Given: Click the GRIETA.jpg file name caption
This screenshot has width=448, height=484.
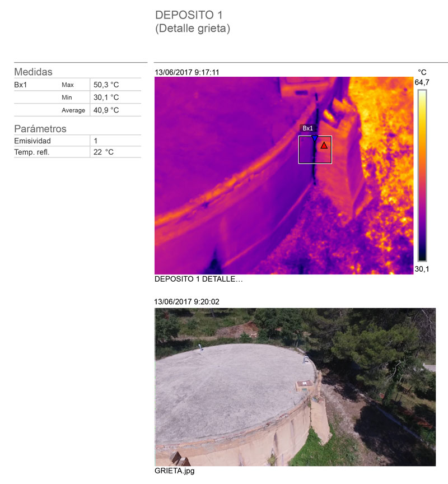Looking at the screenshot, I should [175, 471].
